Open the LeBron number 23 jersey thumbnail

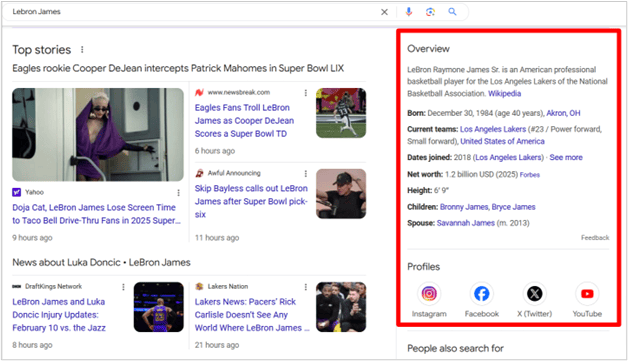point(159,307)
